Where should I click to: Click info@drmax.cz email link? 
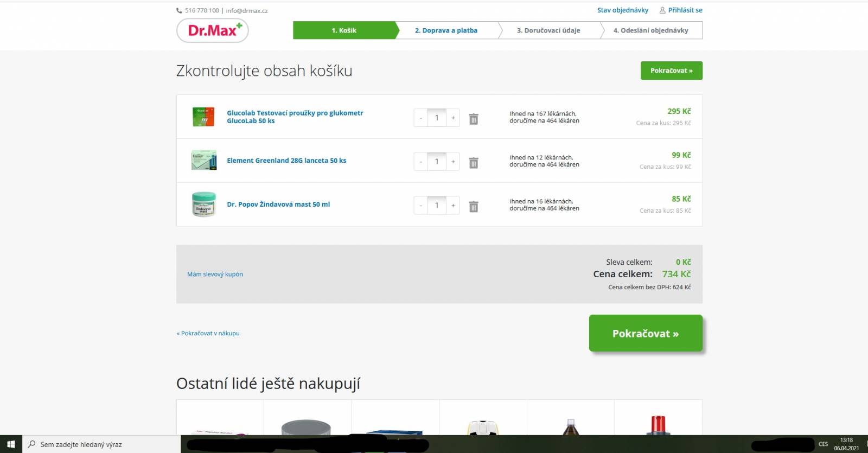[x=247, y=10]
